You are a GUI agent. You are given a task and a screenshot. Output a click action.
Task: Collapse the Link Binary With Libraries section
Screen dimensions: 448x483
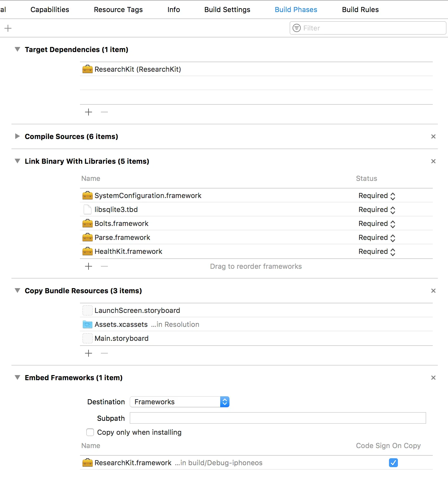[17, 161]
